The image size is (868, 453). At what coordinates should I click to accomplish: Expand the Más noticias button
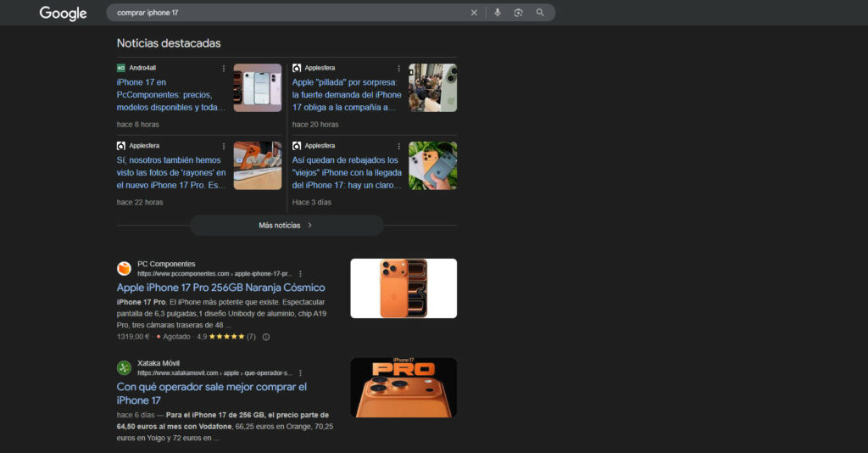[286, 226]
